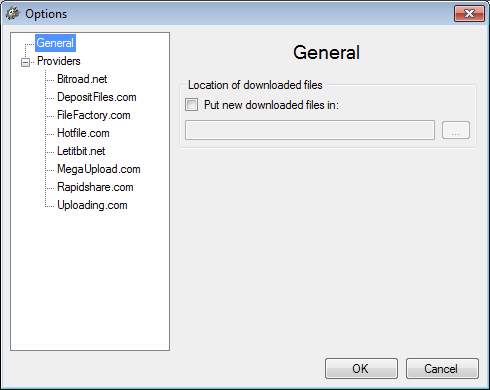
Task: Select the General tree item
Action: click(55, 43)
